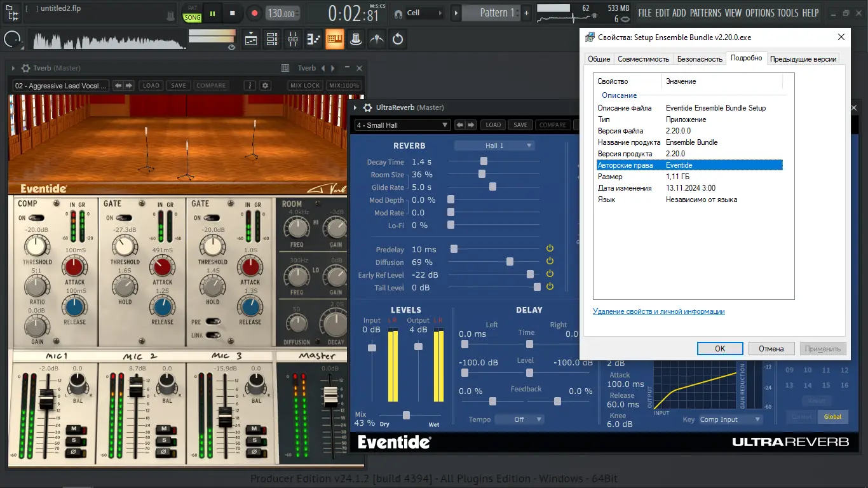Image resolution: width=868 pixels, height=488 pixels.
Task: Adjust the Decay Time slider handle
Action: pyautogui.click(x=484, y=161)
